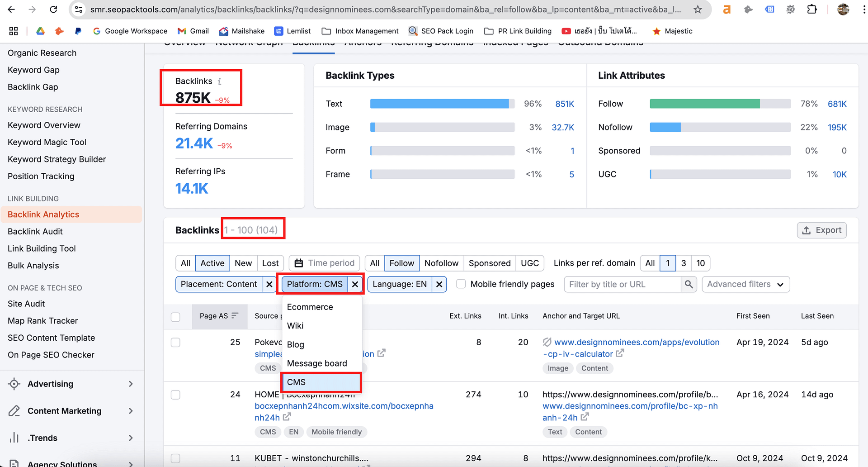Sort by Page AS column icon
The width and height of the screenshot is (868, 467).
(x=235, y=316)
